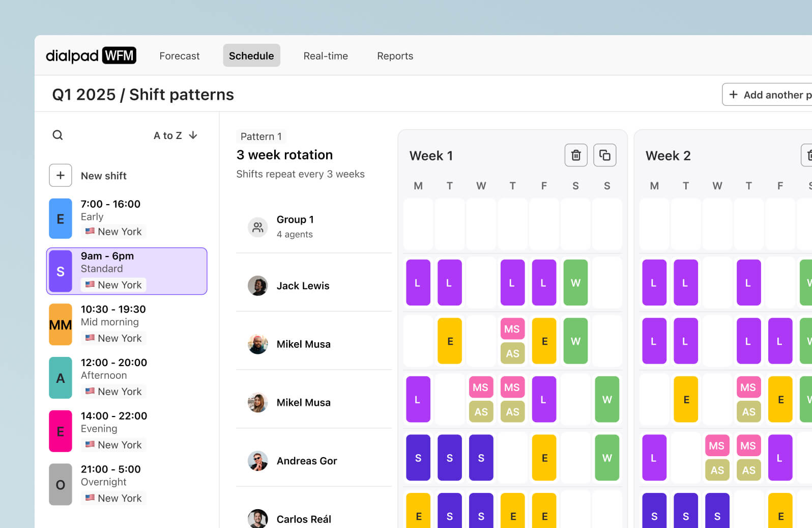Open the Reports tab

click(395, 56)
